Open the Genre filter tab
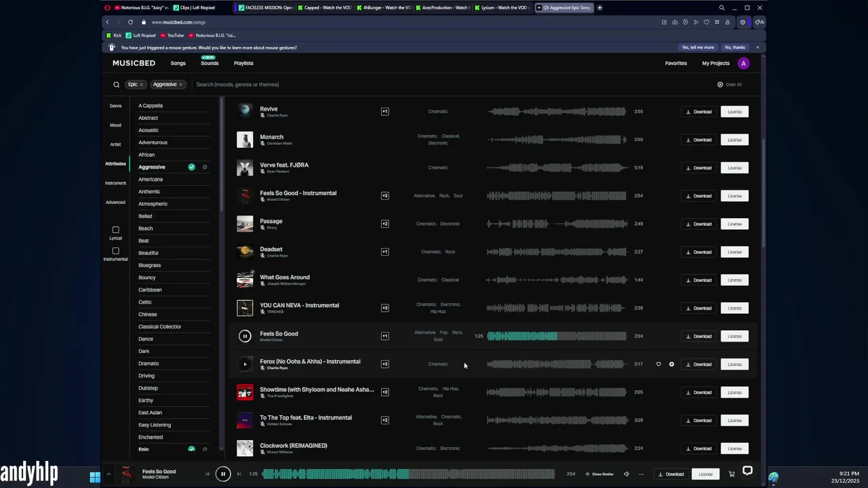Viewport: 868px width, 488px height. (x=116, y=106)
